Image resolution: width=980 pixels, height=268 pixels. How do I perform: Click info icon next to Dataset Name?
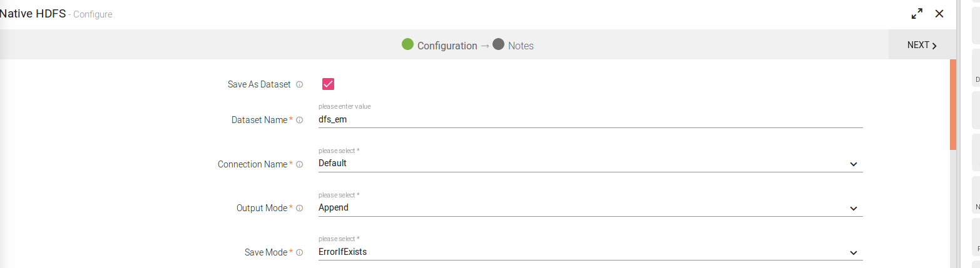pyautogui.click(x=300, y=120)
